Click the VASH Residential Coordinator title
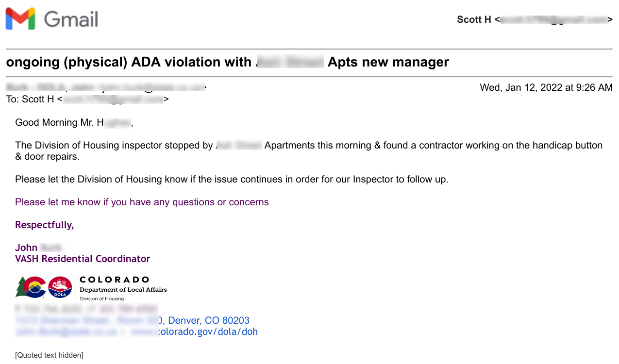This screenshot has width=619, height=364. [83, 259]
